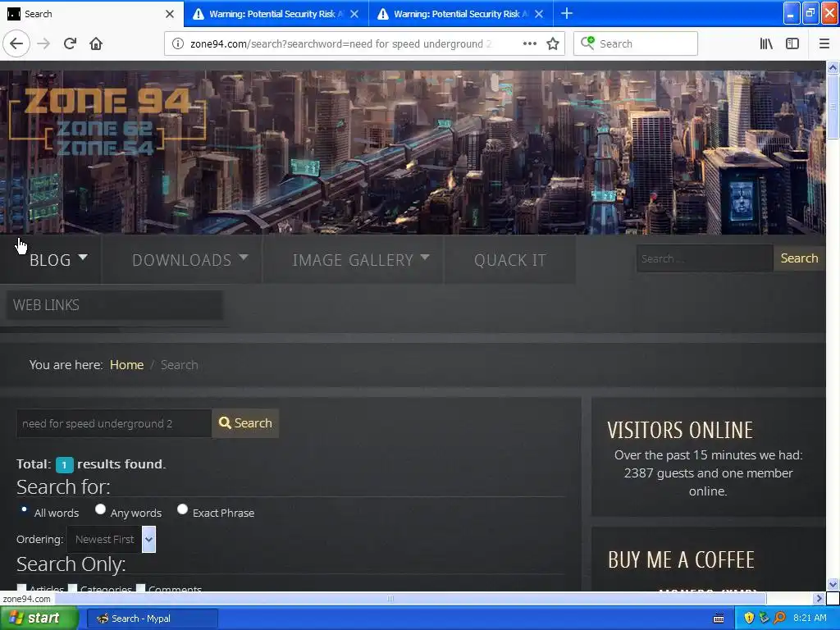Image resolution: width=840 pixels, height=630 pixels.
Task: Select the Search - Mypal taskbar button
Action: 152,619
